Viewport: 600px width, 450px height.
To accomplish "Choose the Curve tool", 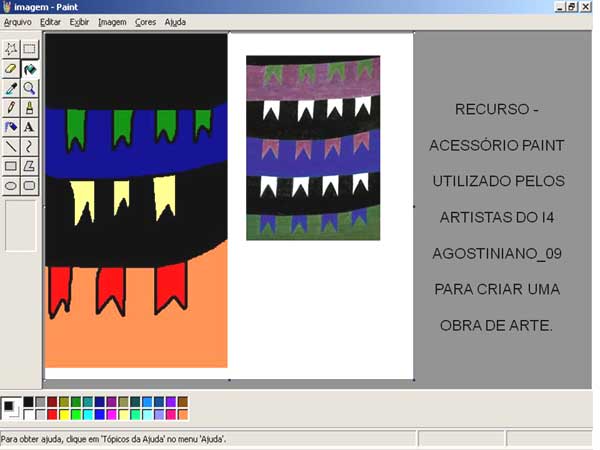I will click(x=29, y=146).
